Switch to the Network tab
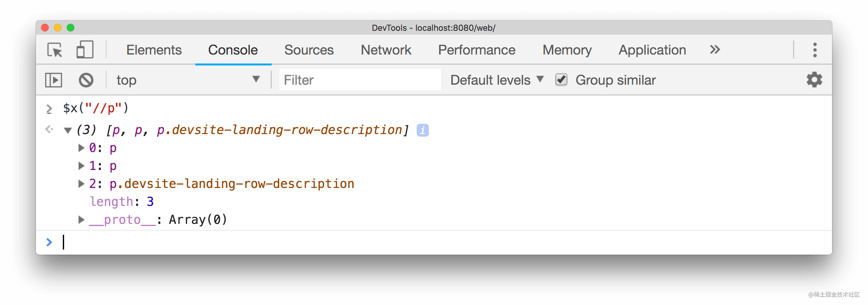The image size is (868, 306). (x=386, y=50)
